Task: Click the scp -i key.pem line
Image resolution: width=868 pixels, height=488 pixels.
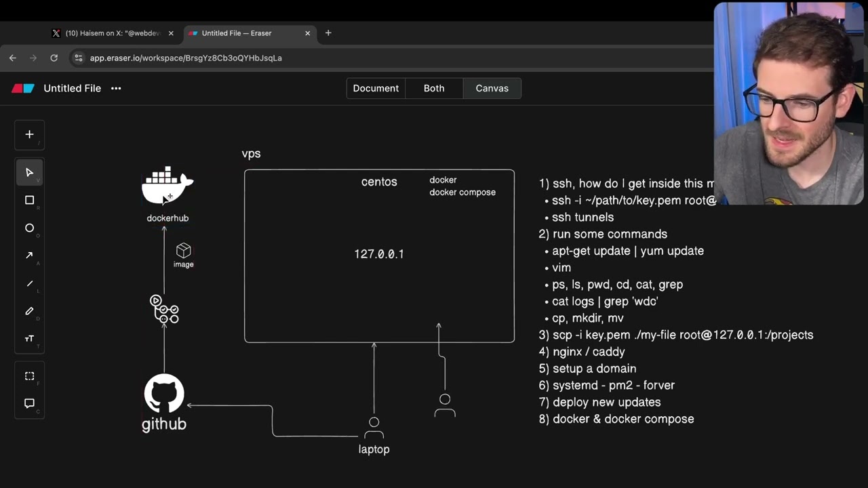Action: (676, 335)
